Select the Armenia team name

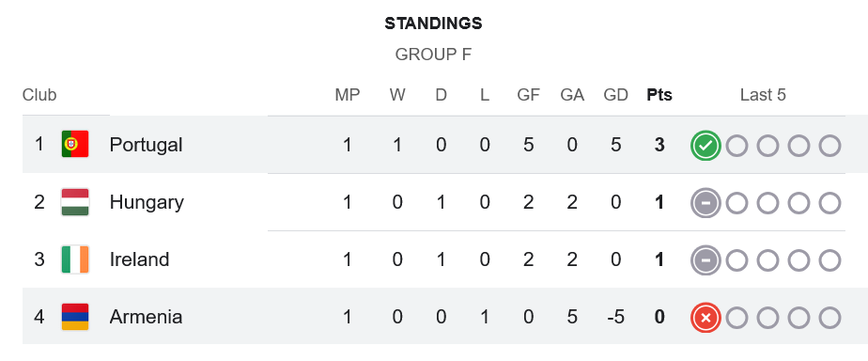[x=147, y=317]
